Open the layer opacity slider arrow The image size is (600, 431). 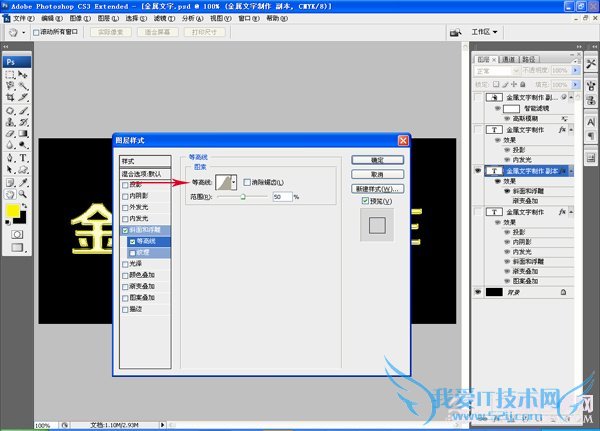[575, 70]
